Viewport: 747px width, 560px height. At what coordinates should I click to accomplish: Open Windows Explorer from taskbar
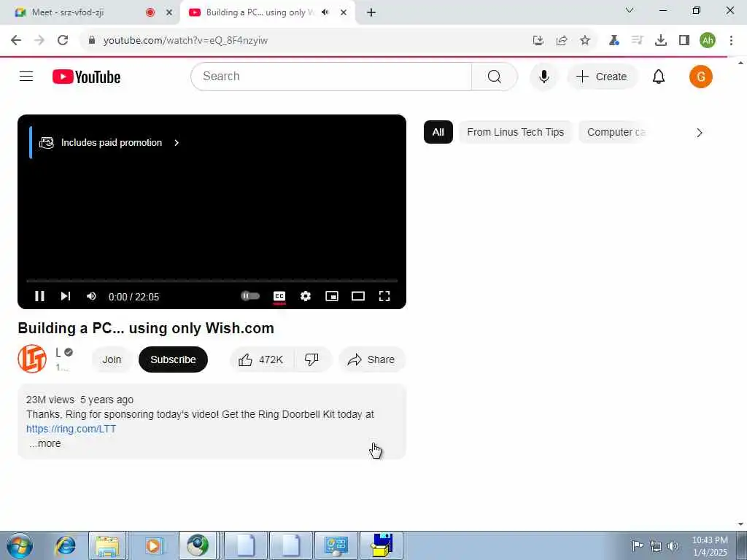[x=108, y=545]
